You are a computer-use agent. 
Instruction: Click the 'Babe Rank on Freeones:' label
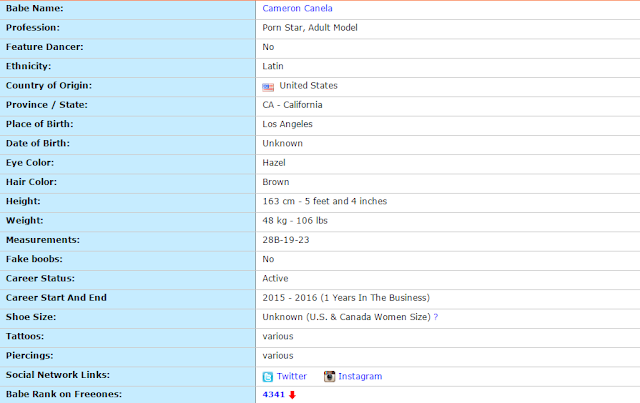pyautogui.click(x=64, y=394)
